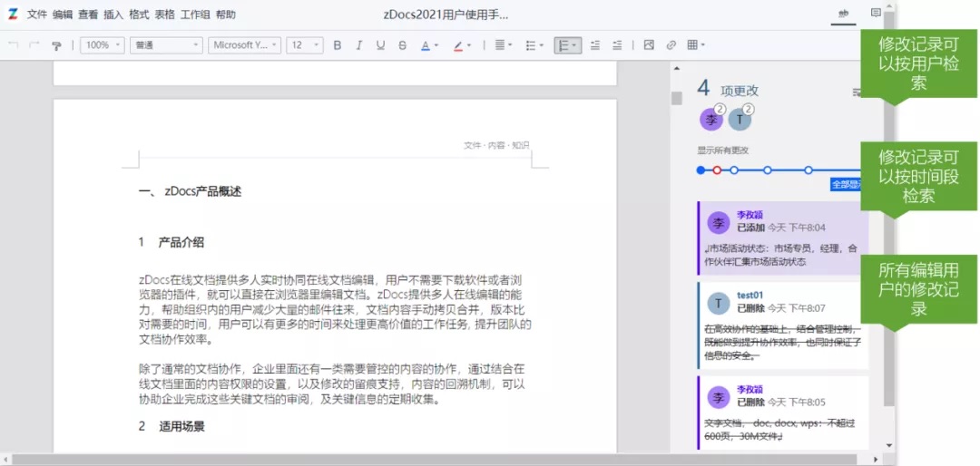
Task: Select the fifth timeline point
Action: coord(808,170)
